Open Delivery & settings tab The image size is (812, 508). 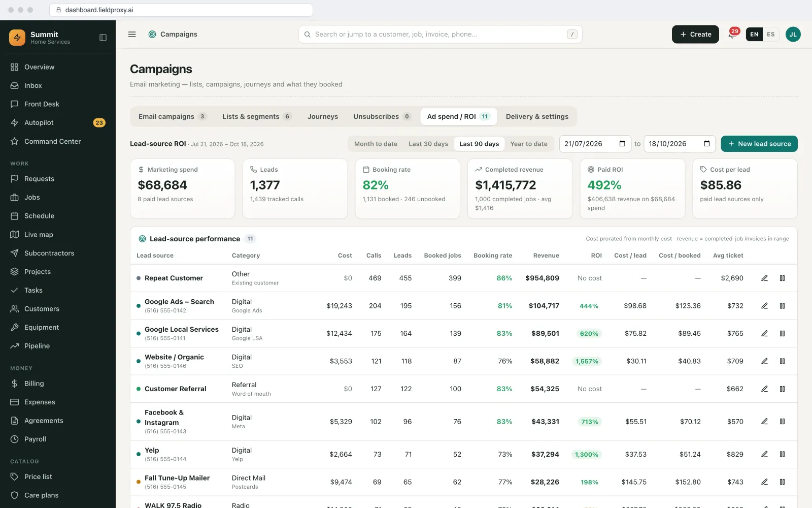pyautogui.click(x=537, y=117)
